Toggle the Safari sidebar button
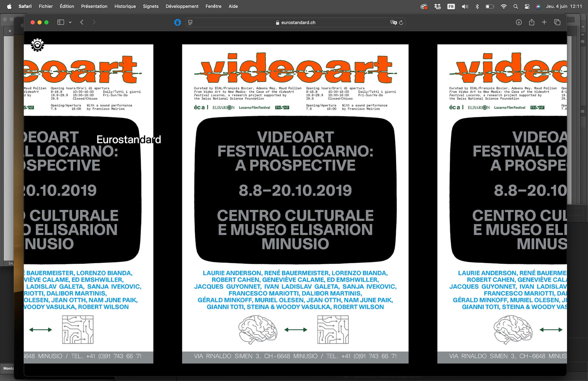 [x=61, y=22]
